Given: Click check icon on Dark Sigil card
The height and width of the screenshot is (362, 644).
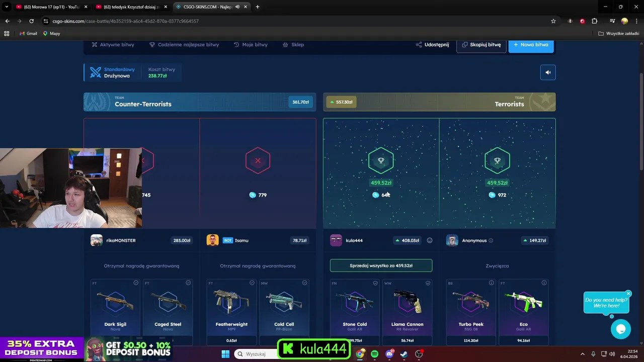Looking at the screenshot, I should coord(136,283).
